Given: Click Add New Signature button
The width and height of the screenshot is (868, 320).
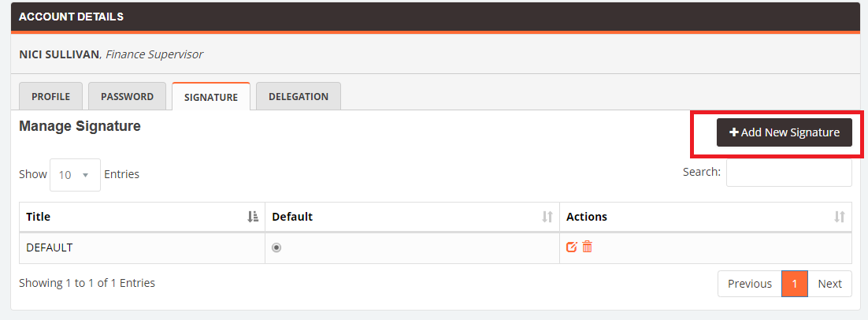Looking at the screenshot, I should (x=785, y=132).
